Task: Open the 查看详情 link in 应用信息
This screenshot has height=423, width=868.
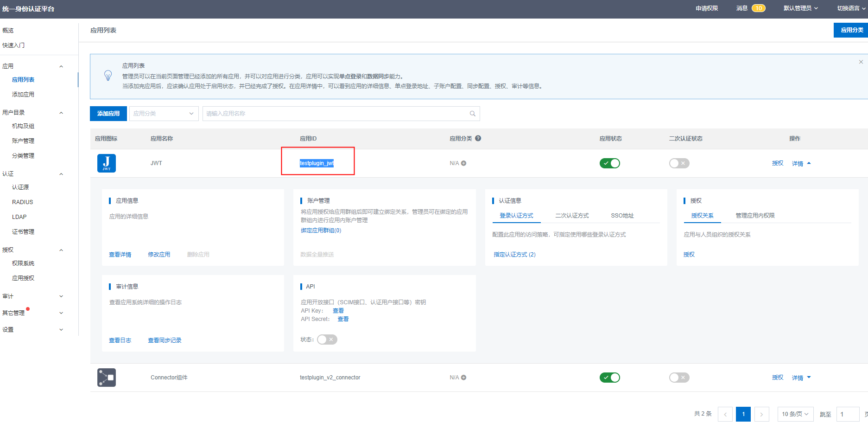Action: coord(120,255)
